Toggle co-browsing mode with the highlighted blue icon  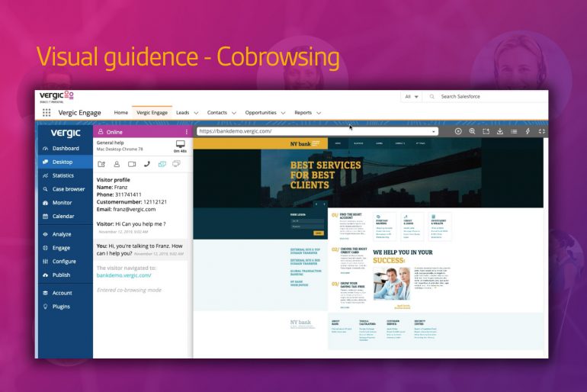point(162,164)
